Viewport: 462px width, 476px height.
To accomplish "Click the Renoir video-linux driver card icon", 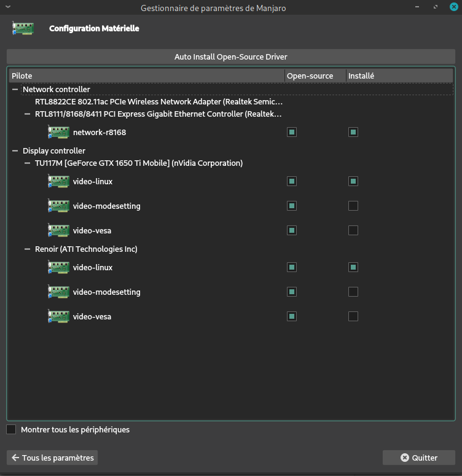I will coord(58,267).
